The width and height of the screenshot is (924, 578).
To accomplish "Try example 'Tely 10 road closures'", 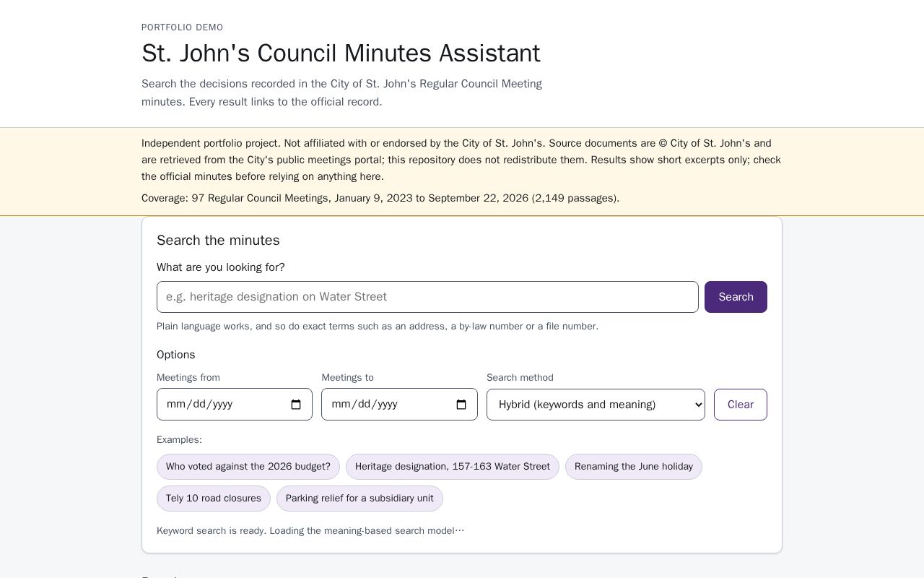I will click(x=214, y=499).
